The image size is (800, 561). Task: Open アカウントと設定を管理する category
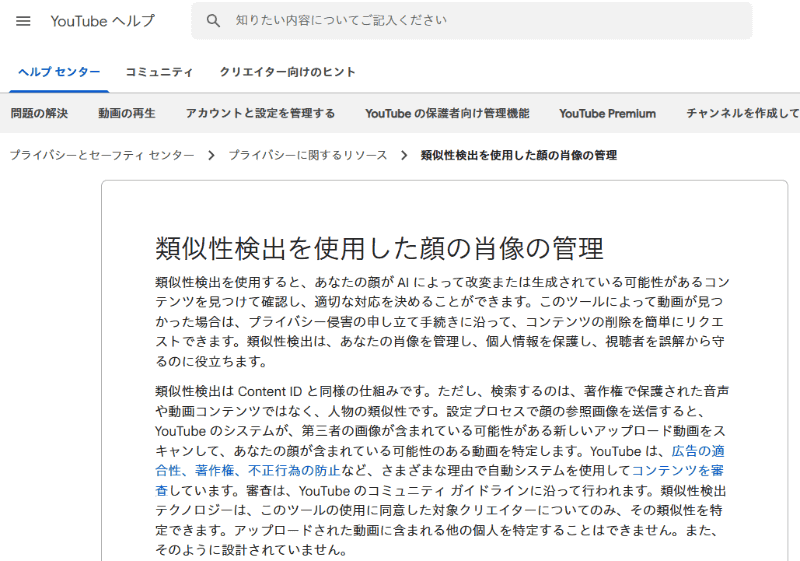point(260,113)
